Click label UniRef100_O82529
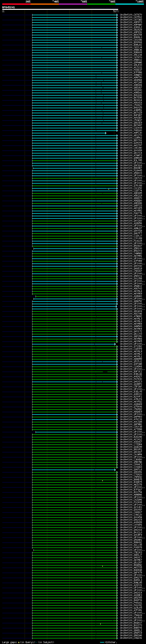Viewport: 146px width, 644px height. point(131,30)
